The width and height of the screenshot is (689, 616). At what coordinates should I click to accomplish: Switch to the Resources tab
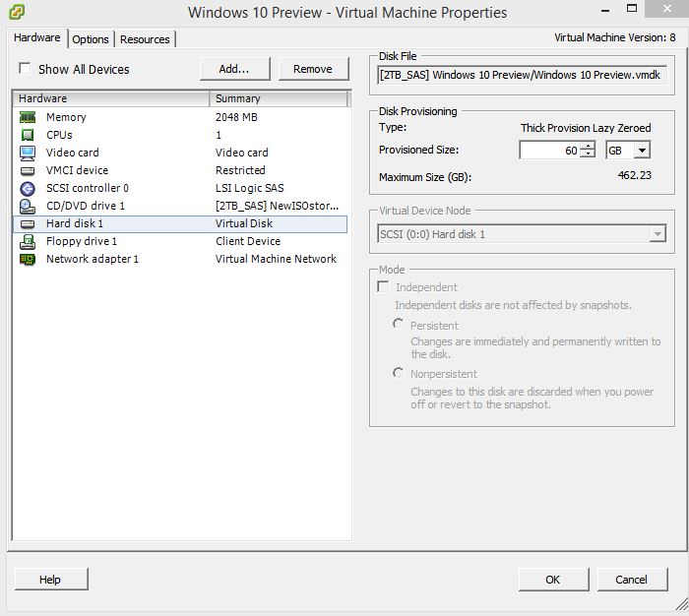[x=145, y=39]
